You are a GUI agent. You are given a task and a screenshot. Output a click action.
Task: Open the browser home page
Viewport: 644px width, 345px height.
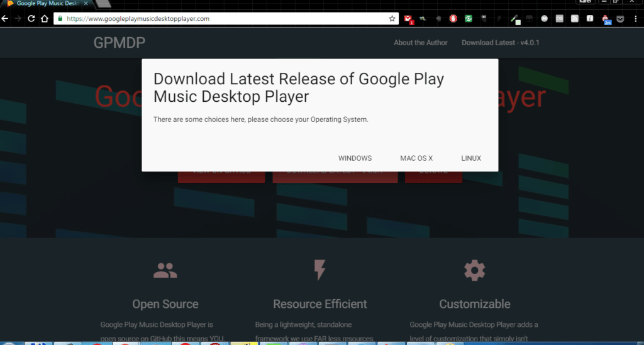tap(45, 18)
